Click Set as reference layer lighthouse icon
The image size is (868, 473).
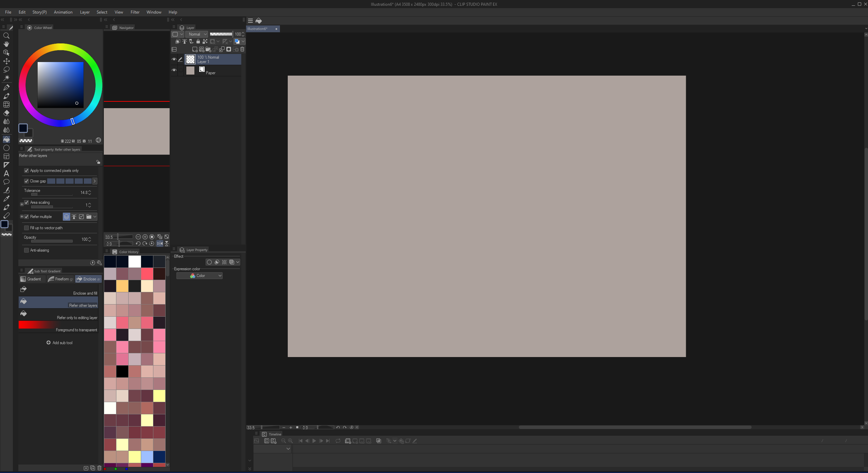(x=185, y=41)
